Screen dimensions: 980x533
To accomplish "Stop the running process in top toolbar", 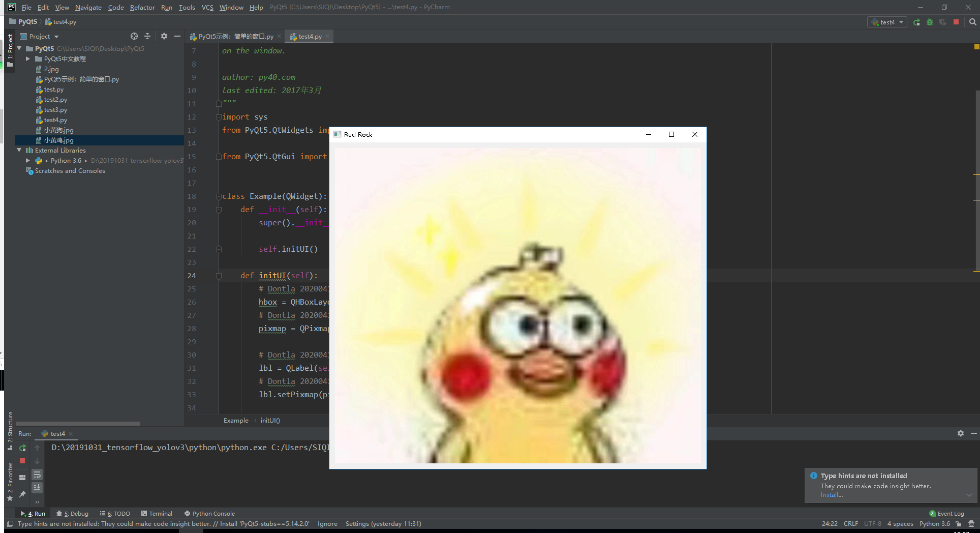I will click(x=956, y=22).
